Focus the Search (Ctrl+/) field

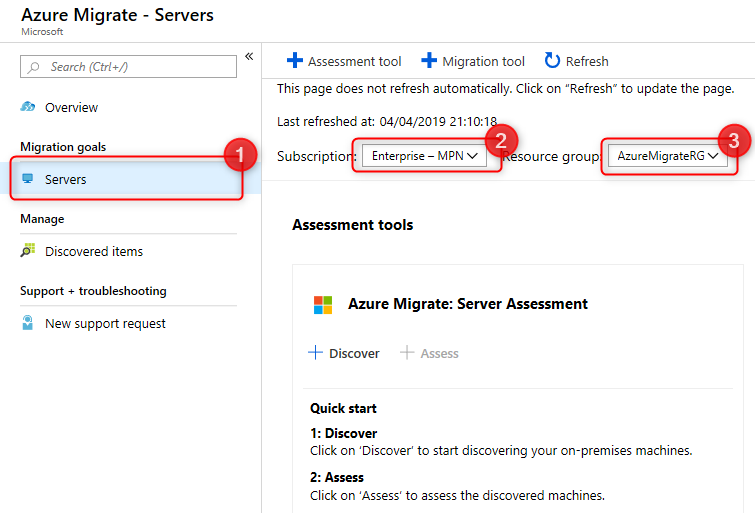coord(128,66)
